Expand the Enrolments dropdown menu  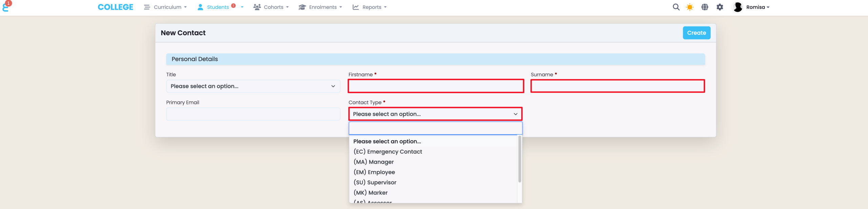click(320, 7)
